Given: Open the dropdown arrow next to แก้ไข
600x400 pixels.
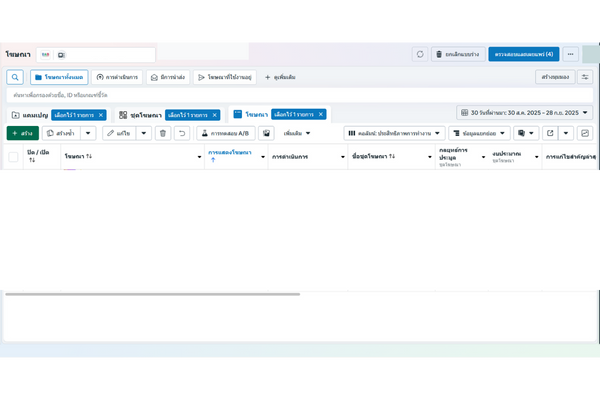Looking at the screenshot, I should 143,133.
